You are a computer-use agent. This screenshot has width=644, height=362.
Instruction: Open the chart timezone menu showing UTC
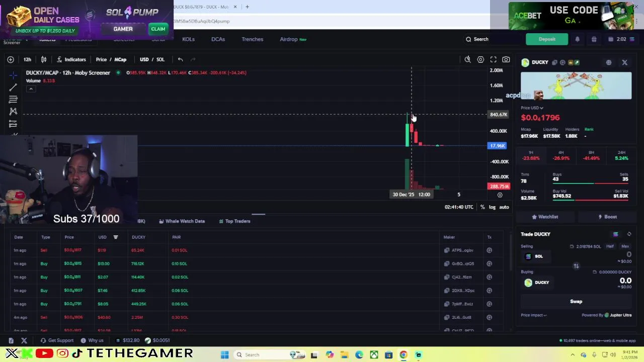459,207
